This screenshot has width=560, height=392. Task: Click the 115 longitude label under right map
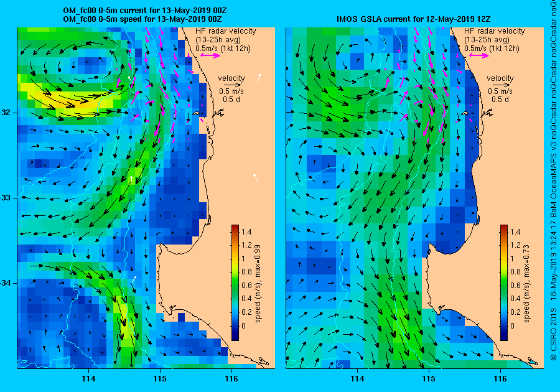coord(429,379)
